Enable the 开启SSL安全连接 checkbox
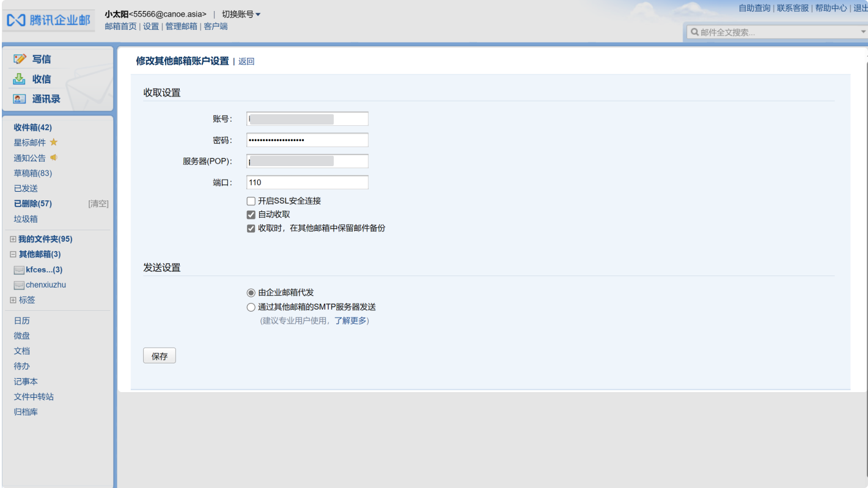The height and width of the screenshot is (488, 868). (x=251, y=201)
